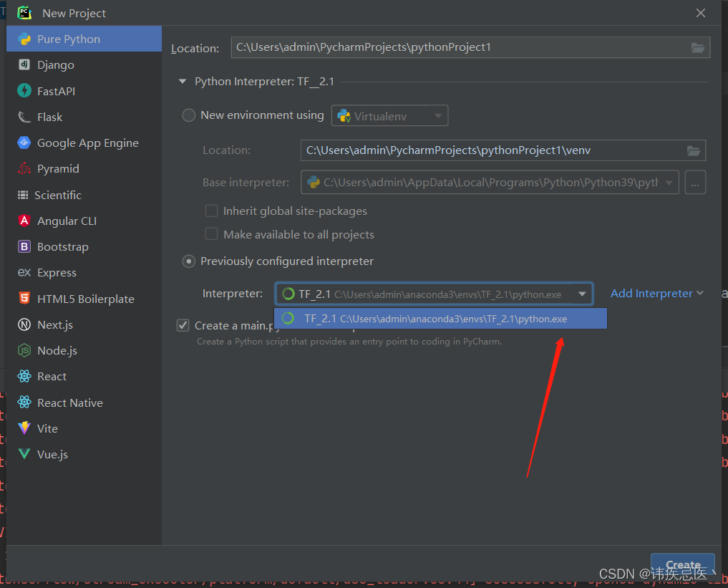Open the Virtualenv environment type dropdown
This screenshot has height=588, width=728.
389,115
